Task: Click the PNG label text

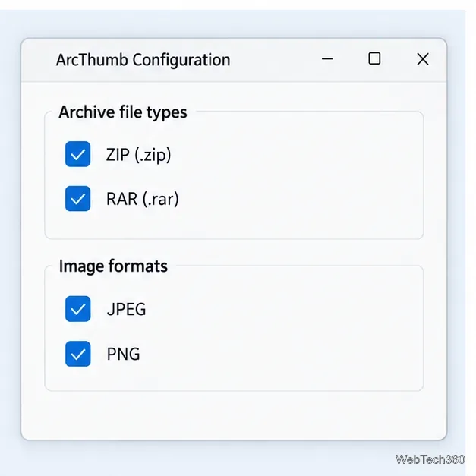Action: click(x=123, y=354)
